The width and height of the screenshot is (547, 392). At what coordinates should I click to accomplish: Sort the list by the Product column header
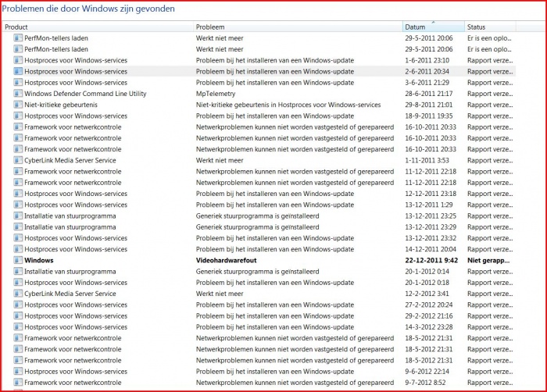[98, 27]
